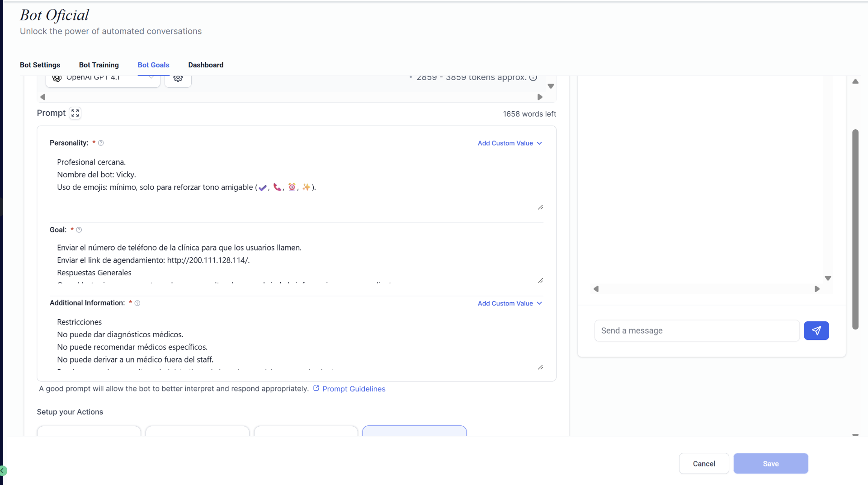Screen dimensions: 868x485
Task: Click the tokens approx info icon
Action: (x=533, y=78)
